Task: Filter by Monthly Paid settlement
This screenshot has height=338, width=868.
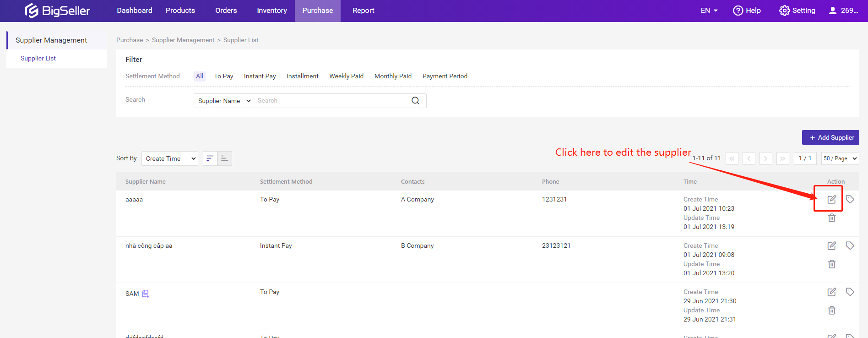Action: tap(393, 76)
